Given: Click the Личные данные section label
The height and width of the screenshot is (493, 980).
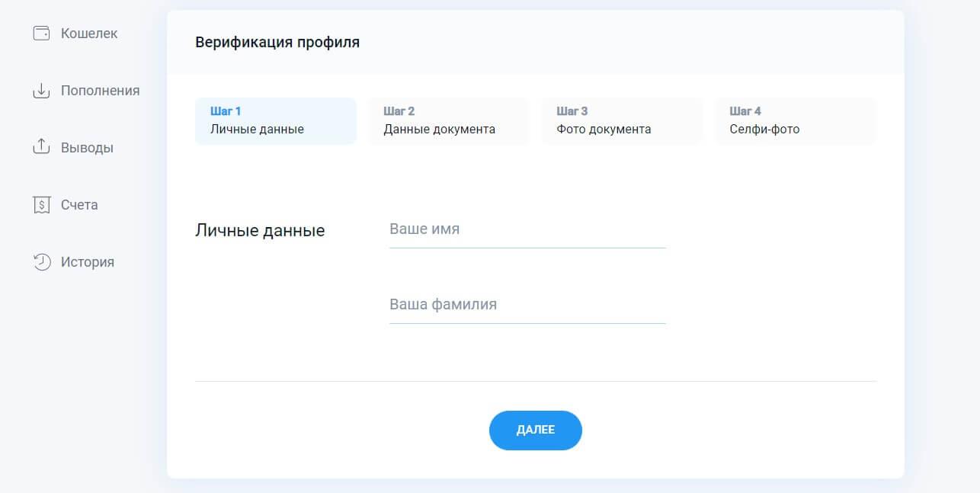Looking at the screenshot, I should coord(260,230).
